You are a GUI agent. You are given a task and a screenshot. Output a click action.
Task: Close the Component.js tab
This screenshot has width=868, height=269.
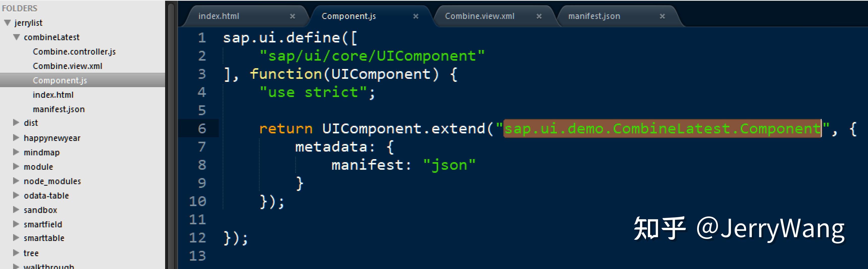pos(415,16)
